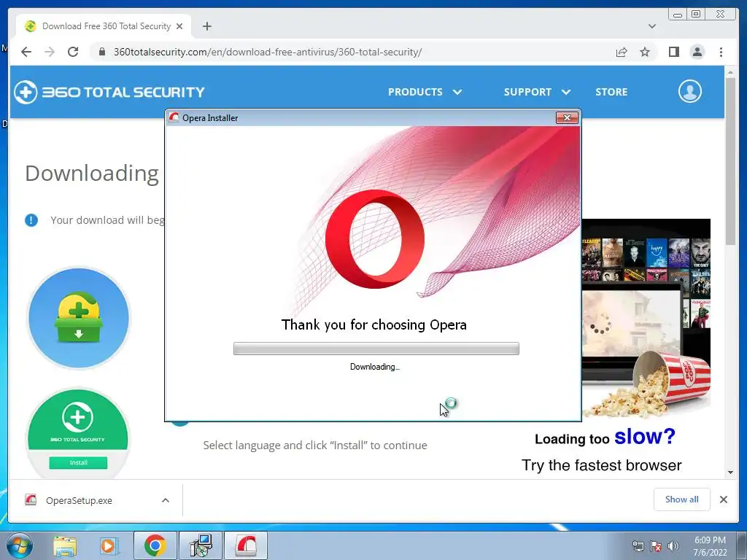Viewport: 747px width, 560px height.
Task: Bookmark this page with the star icon
Action: tap(645, 52)
